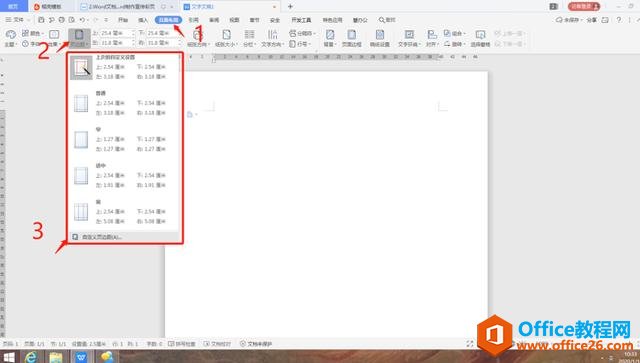Select the Moderate margin preset
This screenshot has height=363, width=640.
(124, 176)
